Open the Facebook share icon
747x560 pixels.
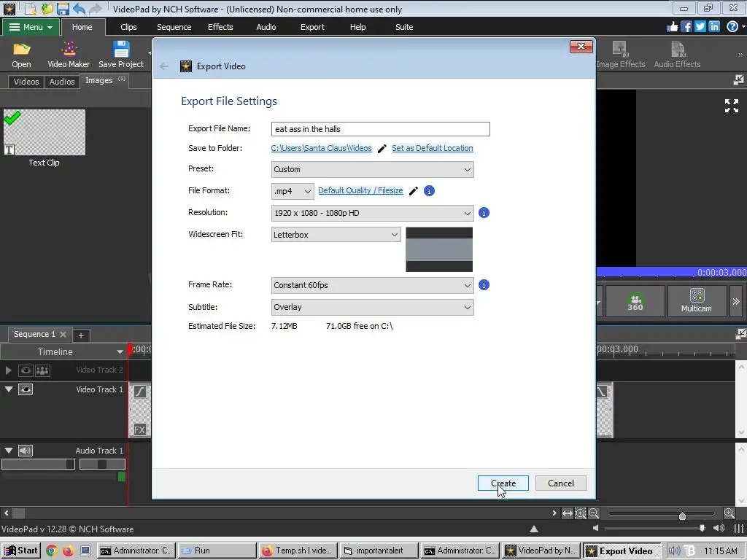tap(686, 27)
